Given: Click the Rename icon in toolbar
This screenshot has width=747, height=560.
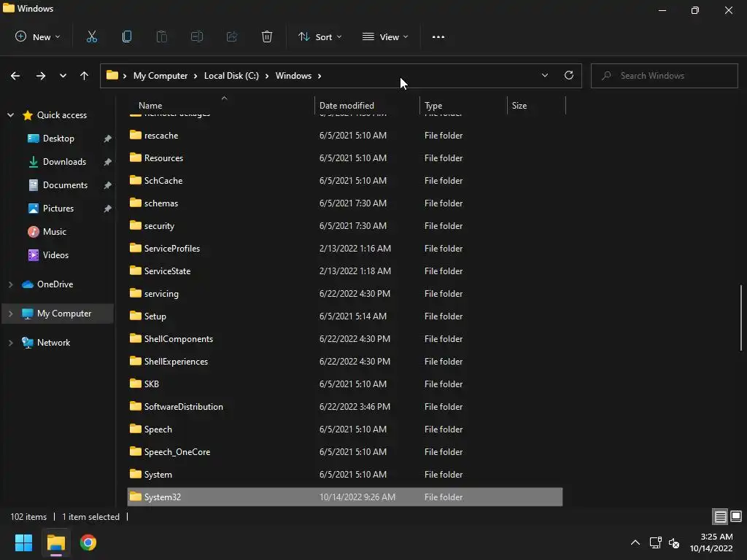Looking at the screenshot, I should (197, 36).
